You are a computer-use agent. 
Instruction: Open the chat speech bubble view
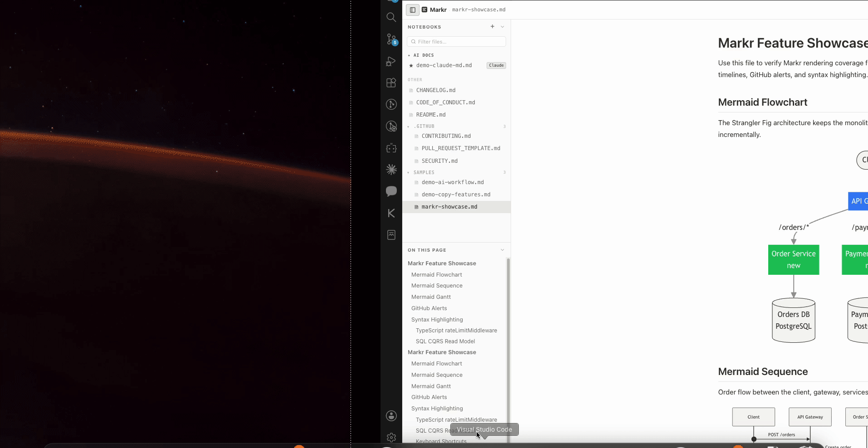[x=391, y=191]
